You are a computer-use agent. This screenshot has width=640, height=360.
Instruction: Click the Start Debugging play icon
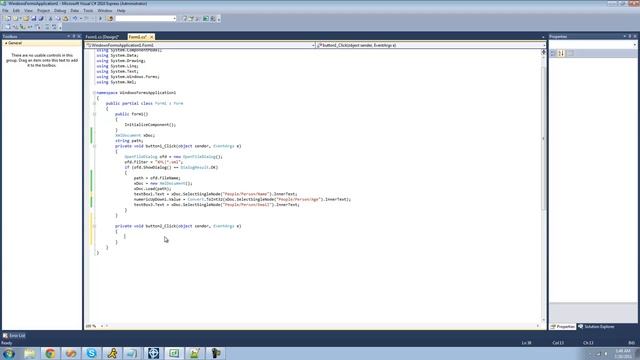click(x=100, y=18)
